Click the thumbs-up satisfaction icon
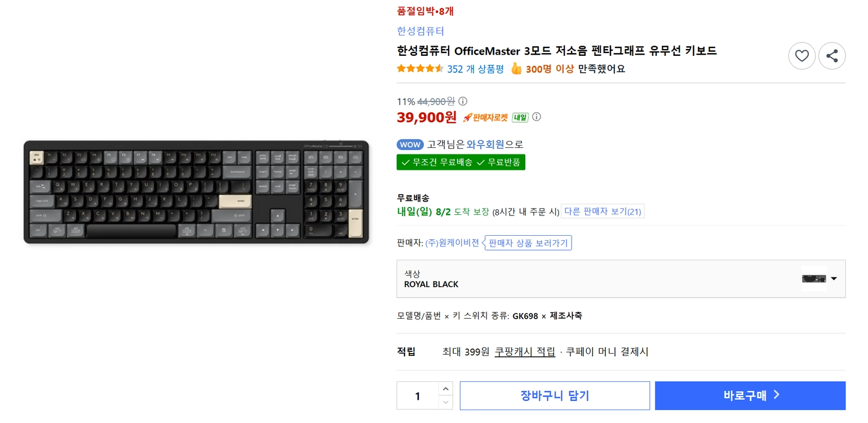Image resolution: width=868 pixels, height=423 pixels. [x=516, y=69]
